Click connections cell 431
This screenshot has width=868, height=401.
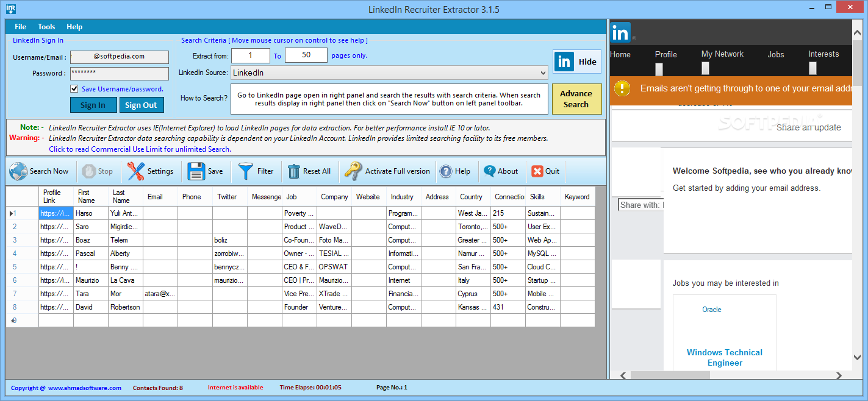click(x=508, y=307)
